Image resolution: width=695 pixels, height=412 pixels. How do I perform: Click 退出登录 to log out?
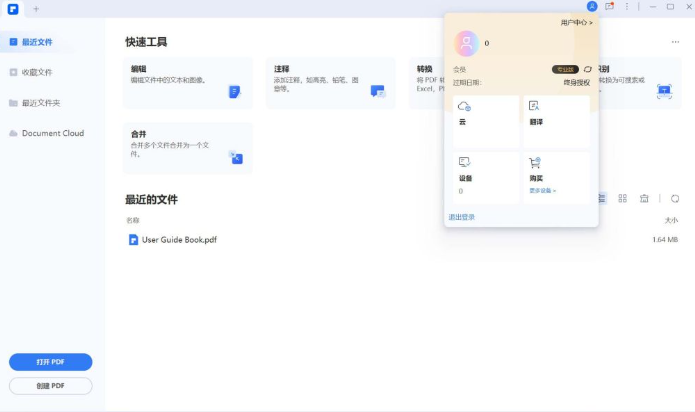[462, 216]
